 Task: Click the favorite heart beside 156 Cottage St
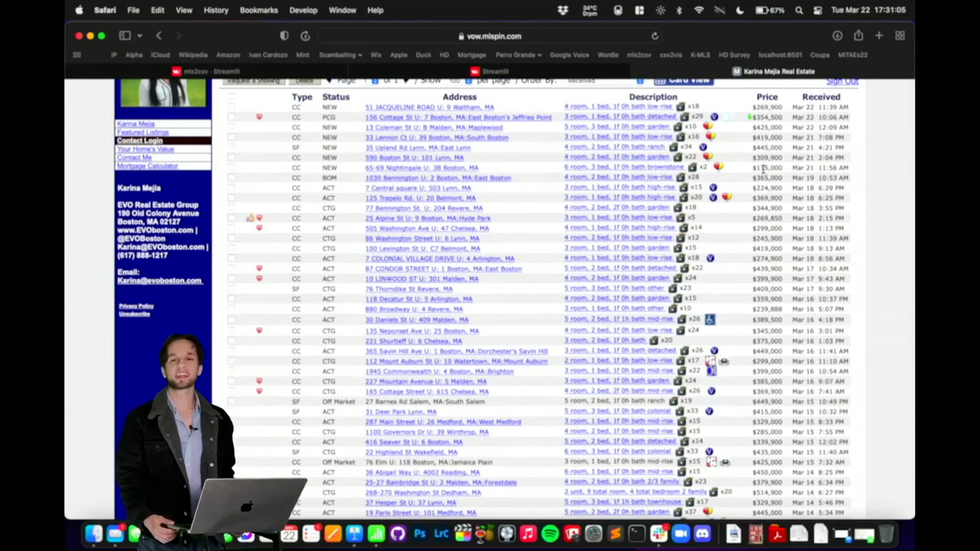pos(259,117)
